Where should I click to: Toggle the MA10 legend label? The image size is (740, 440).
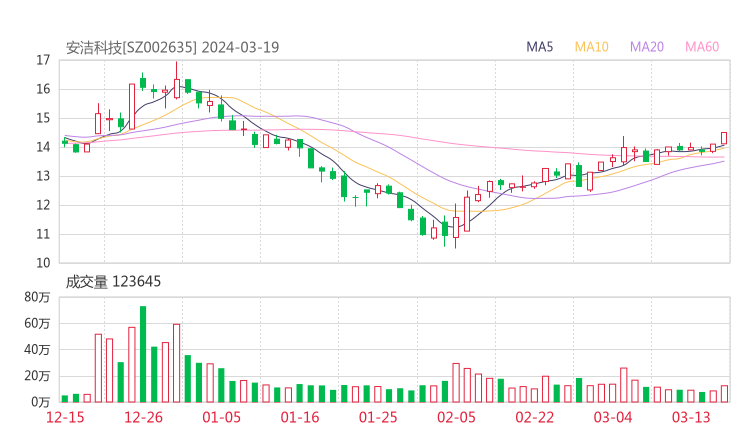click(x=591, y=47)
